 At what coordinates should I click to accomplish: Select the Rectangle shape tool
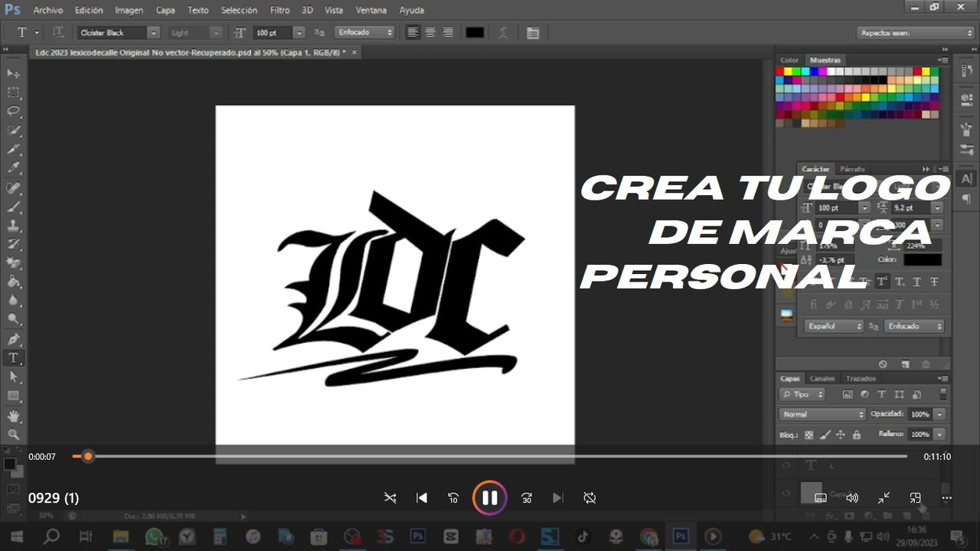[13, 396]
